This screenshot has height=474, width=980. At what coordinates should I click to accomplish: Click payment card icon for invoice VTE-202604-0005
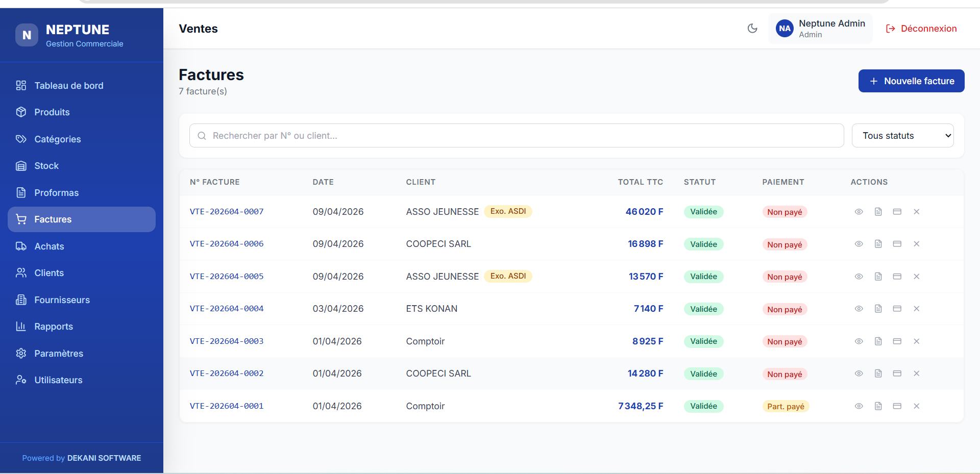(x=897, y=277)
